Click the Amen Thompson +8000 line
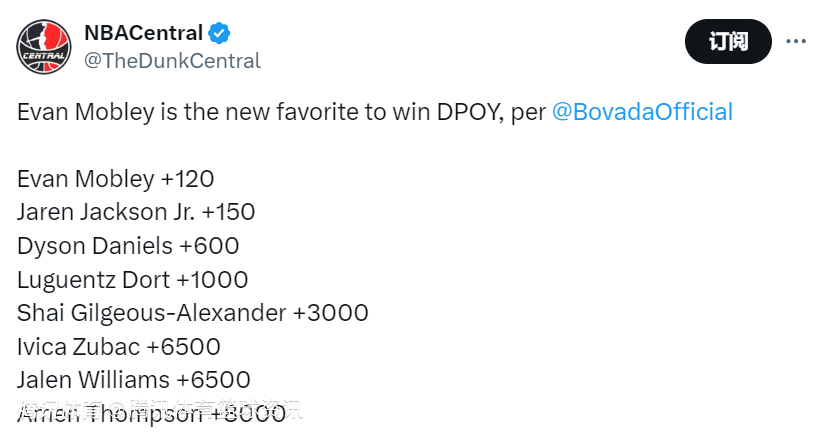 click(x=151, y=414)
